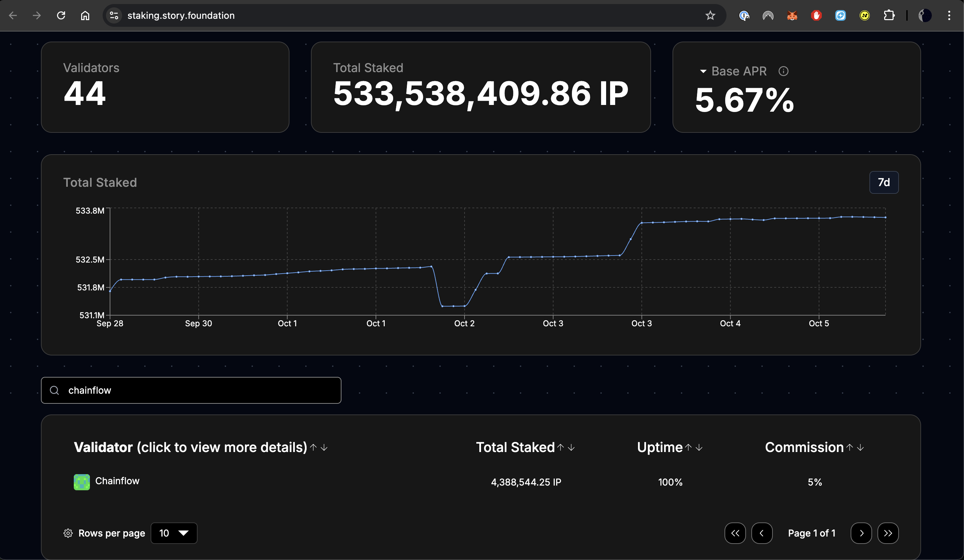Click the browser home icon
The width and height of the screenshot is (964, 560).
(85, 16)
